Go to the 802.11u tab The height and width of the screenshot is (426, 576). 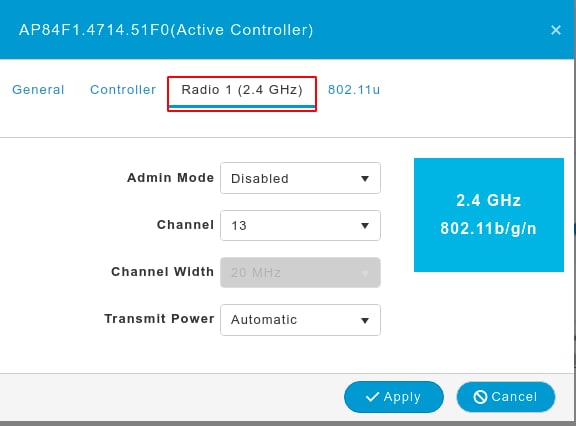(x=354, y=90)
